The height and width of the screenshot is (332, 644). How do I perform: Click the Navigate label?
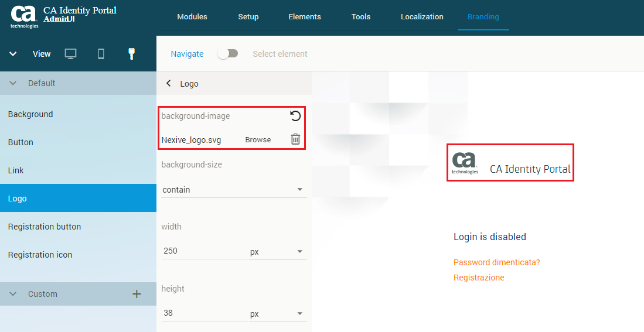(188, 54)
